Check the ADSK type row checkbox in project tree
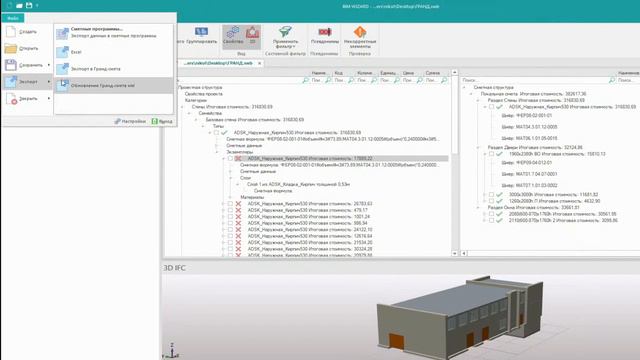This screenshot has width=640, height=360. point(216,133)
